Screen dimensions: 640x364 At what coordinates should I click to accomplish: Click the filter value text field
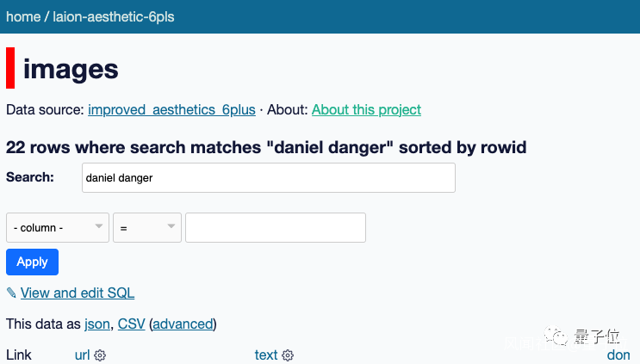coord(276,228)
